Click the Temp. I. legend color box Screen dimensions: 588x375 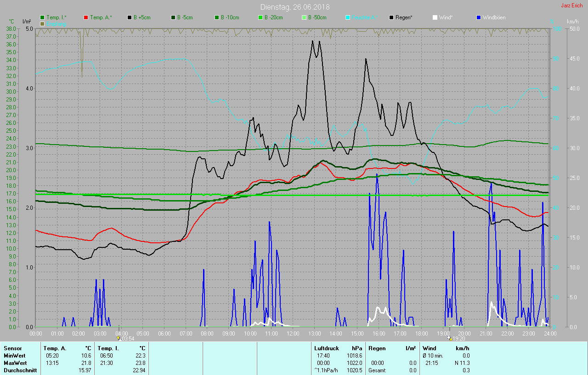tap(43, 17)
